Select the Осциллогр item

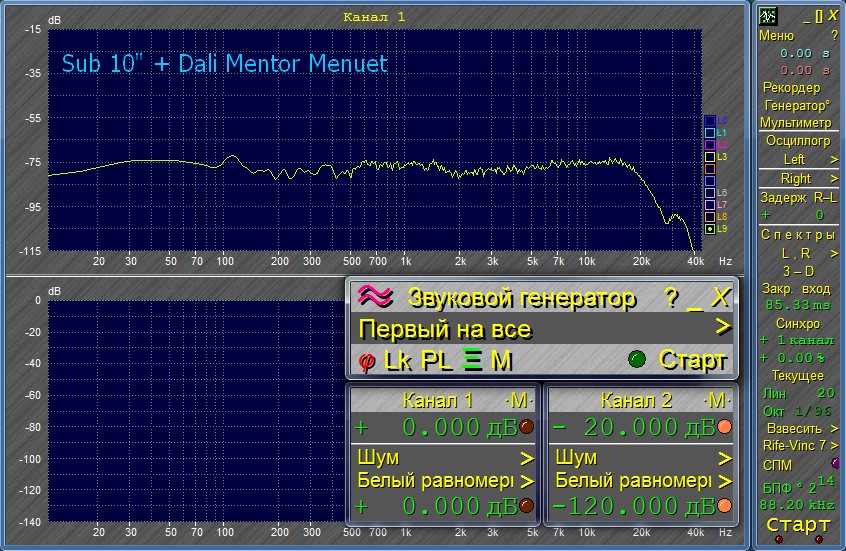(798, 141)
